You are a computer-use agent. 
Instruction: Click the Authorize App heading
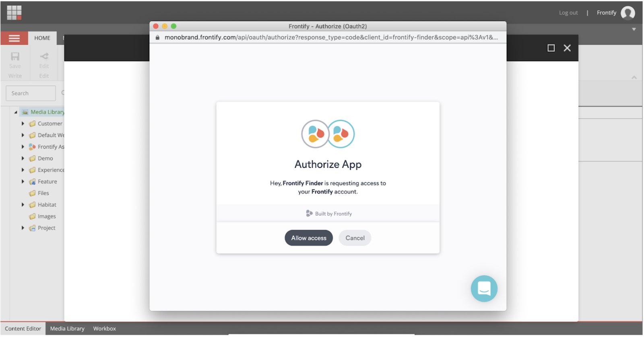pos(328,164)
